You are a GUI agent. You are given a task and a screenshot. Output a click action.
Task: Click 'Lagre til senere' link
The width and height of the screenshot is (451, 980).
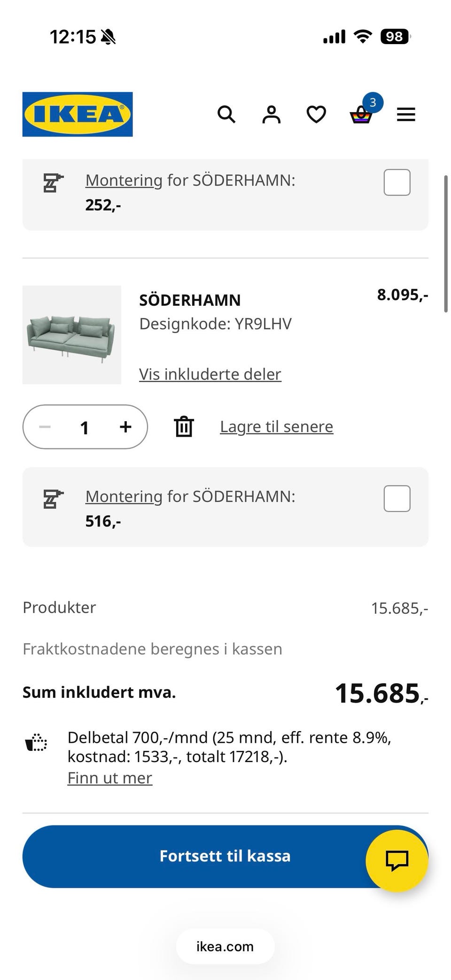(x=276, y=426)
